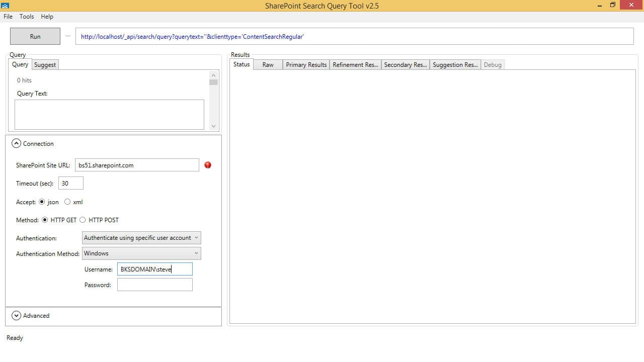
Task: Choose HTTP POST method
Action: pos(83,220)
